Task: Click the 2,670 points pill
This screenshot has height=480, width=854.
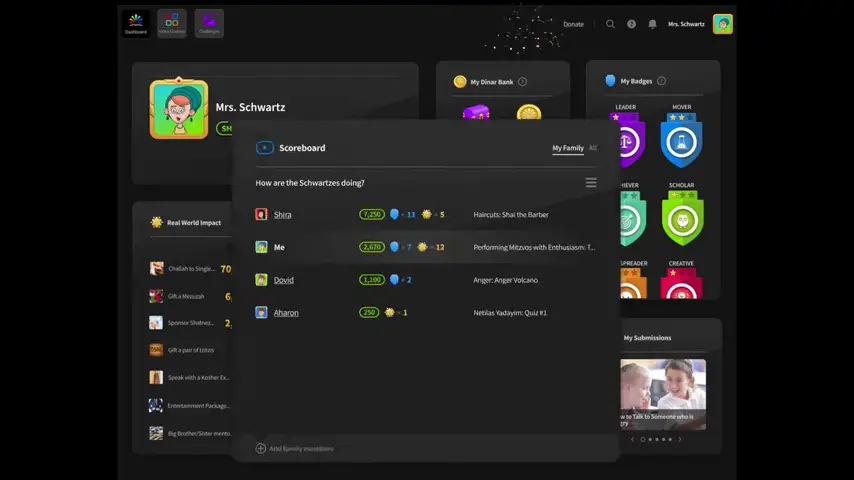Action: [371, 247]
